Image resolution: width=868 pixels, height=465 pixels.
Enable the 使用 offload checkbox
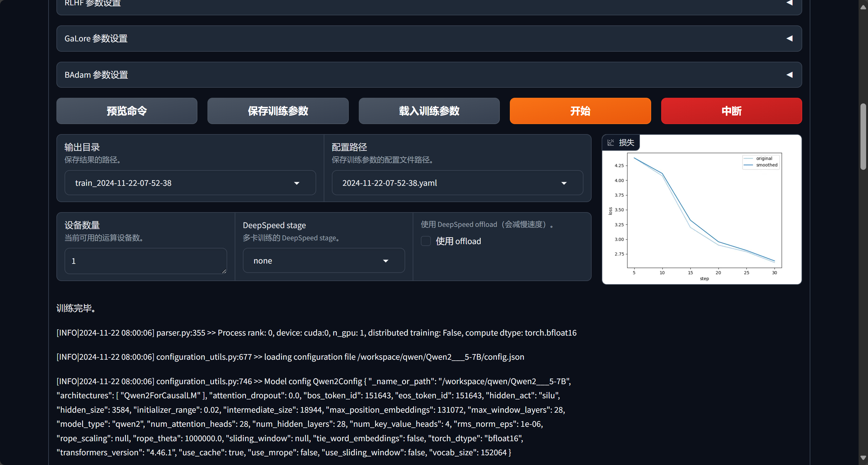426,241
